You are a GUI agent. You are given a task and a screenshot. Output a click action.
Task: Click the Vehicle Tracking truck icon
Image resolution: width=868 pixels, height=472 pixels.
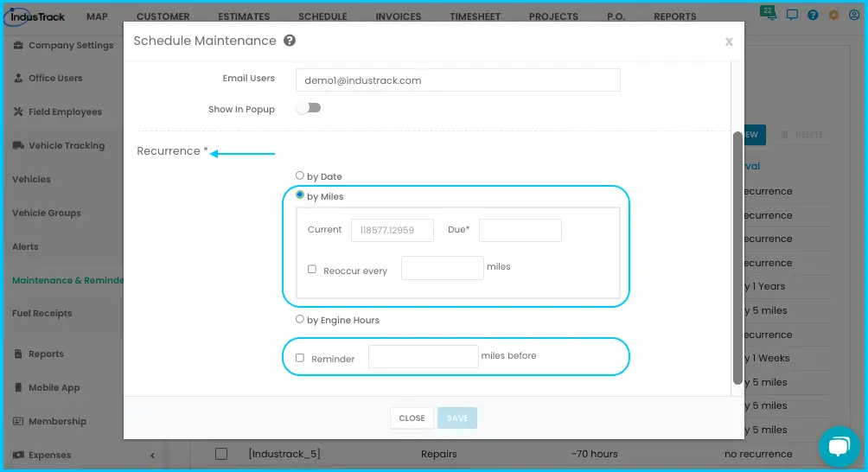(x=18, y=145)
